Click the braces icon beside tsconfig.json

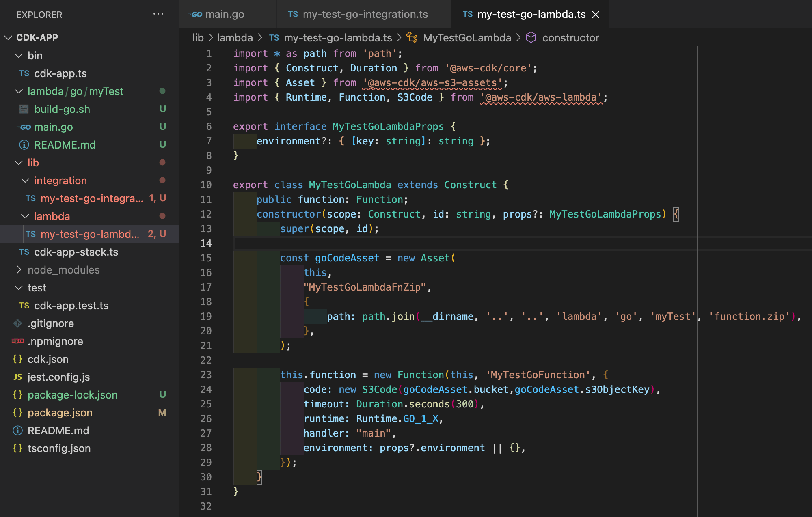pyautogui.click(x=17, y=448)
